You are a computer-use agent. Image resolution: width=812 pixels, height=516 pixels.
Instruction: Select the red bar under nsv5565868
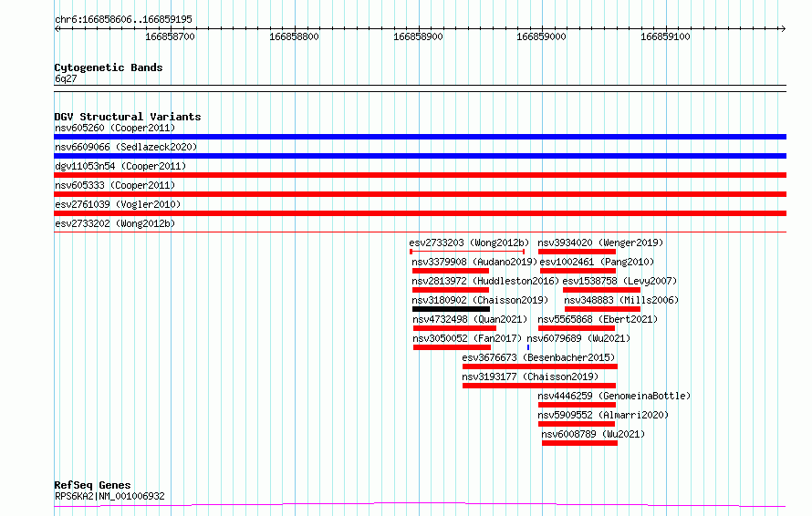click(x=577, y=328)
